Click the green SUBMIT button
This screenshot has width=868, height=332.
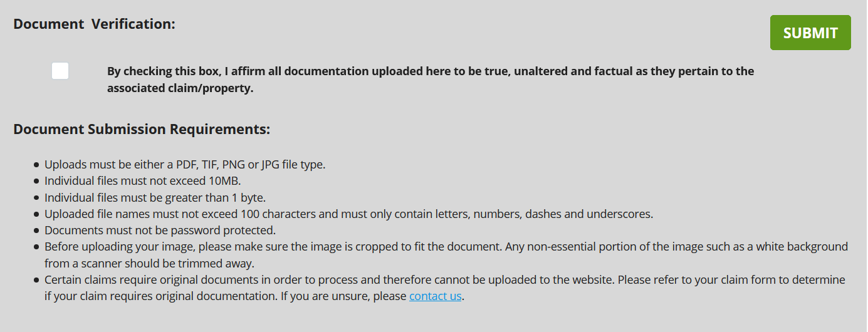click(x=810, y=33)
